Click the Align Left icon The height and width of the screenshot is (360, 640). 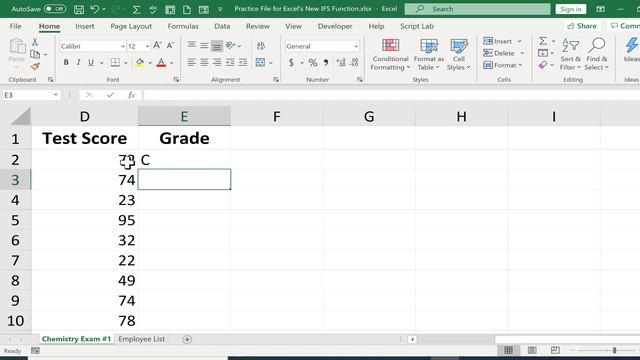[191, 62]
